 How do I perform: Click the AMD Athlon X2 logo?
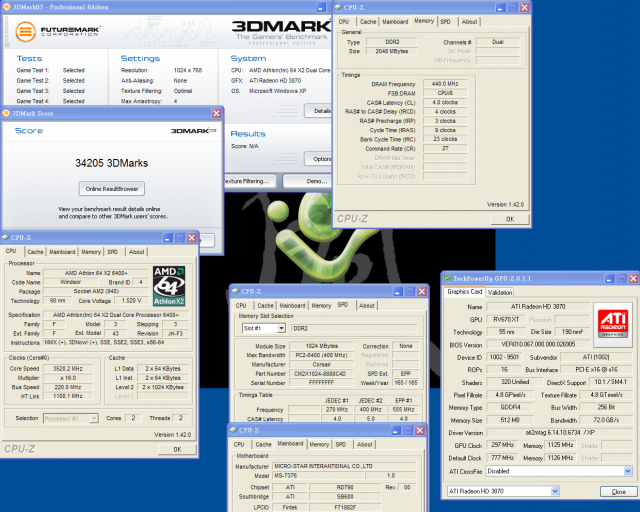coord(169,286)
